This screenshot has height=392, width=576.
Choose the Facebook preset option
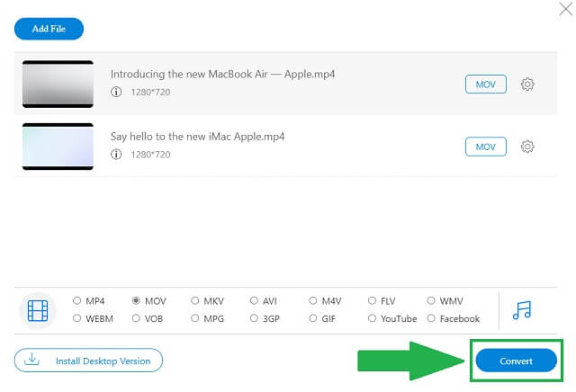tap(431, 318)
